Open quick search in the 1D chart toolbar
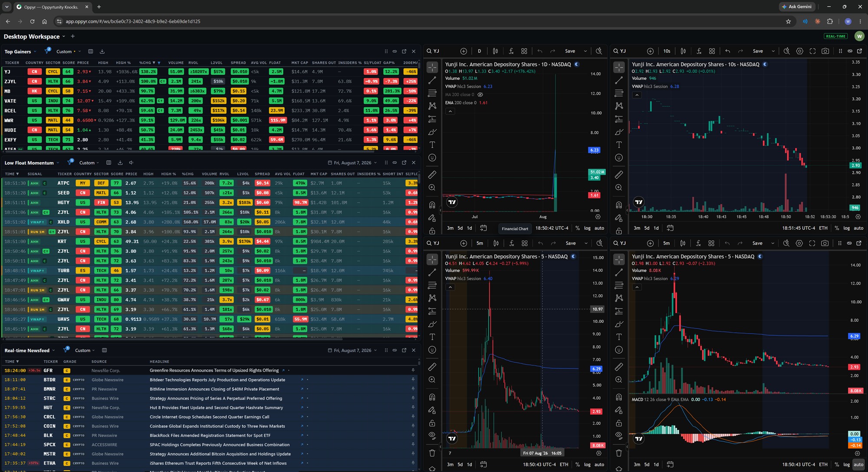Viewport: 868px width, 472px height. [599, 51]
